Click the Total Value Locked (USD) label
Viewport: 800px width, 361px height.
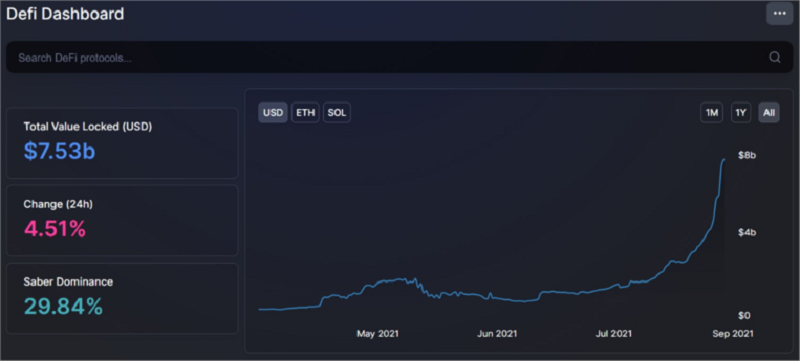pos(88,127)
